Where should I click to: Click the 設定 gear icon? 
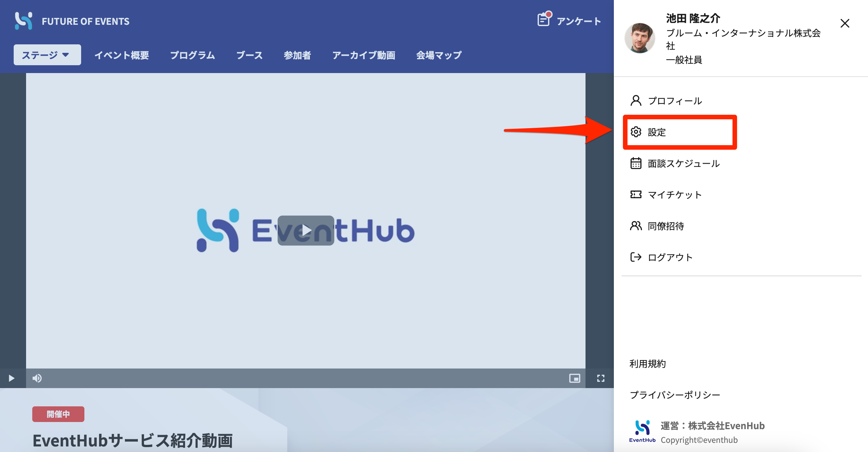click(x=635, y=132)
